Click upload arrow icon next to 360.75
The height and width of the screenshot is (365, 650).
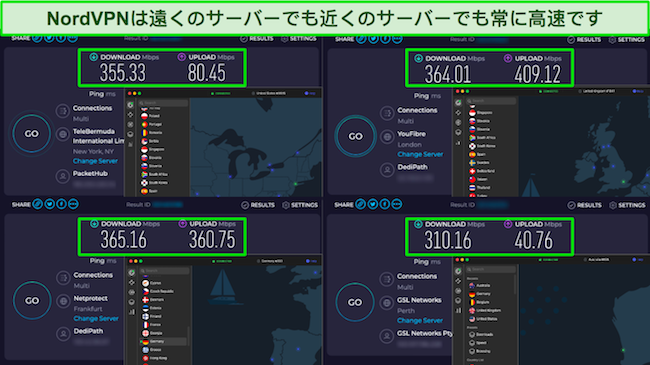click(182, 224)
